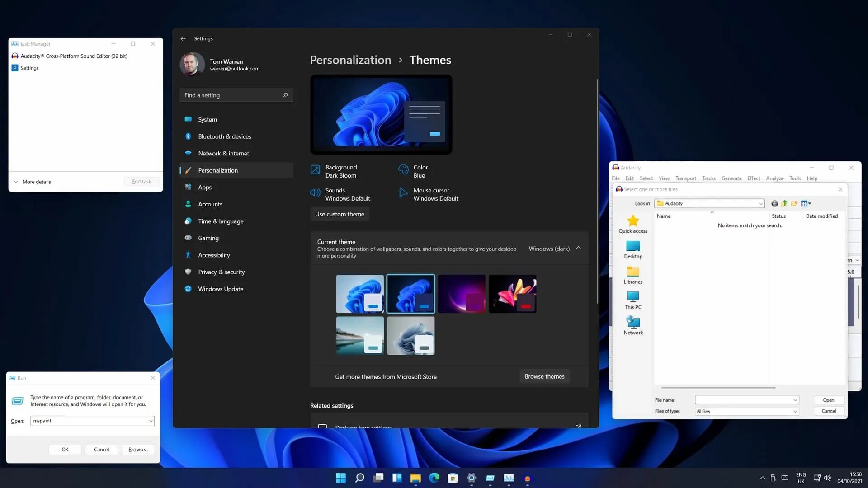The width and height of the screenshot is (868, 488).
Task: Click the Browse themes button
Action: click(544, 376)
